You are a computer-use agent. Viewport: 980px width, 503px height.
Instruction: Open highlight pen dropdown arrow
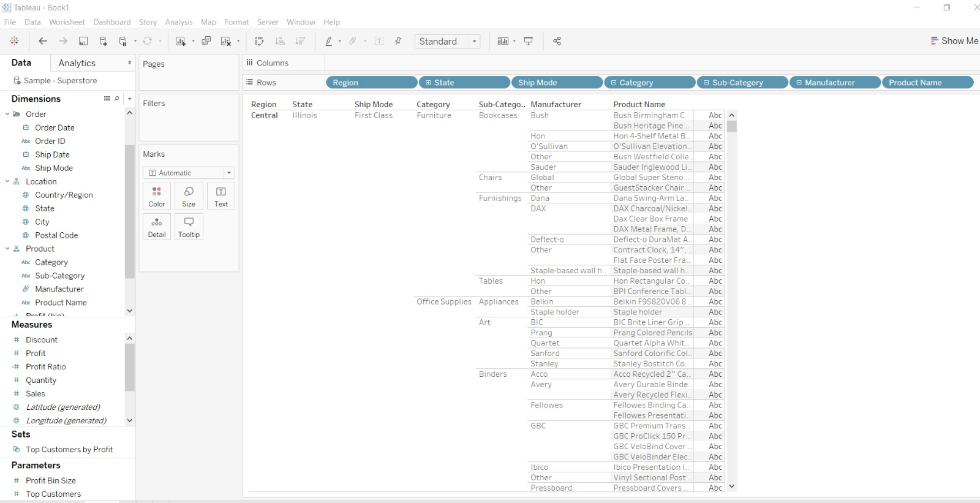coord(340,41)
